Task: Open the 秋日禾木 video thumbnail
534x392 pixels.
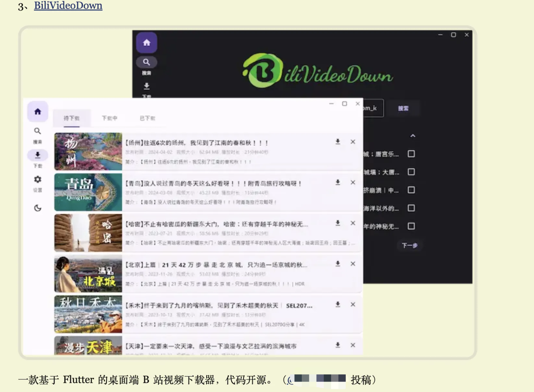Action: click(88, 314)
